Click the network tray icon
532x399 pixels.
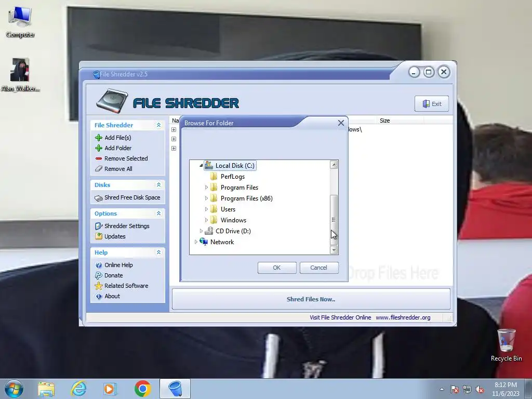(x=467, y=389)
